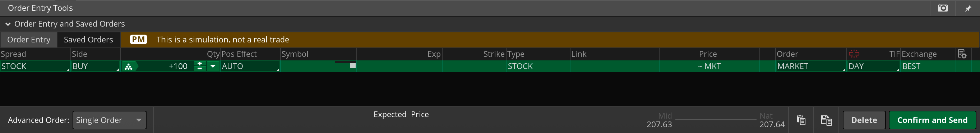Click the PM badge in the simulation banner
This screenshot has width=980, height=133.
[x=138, y=39]
